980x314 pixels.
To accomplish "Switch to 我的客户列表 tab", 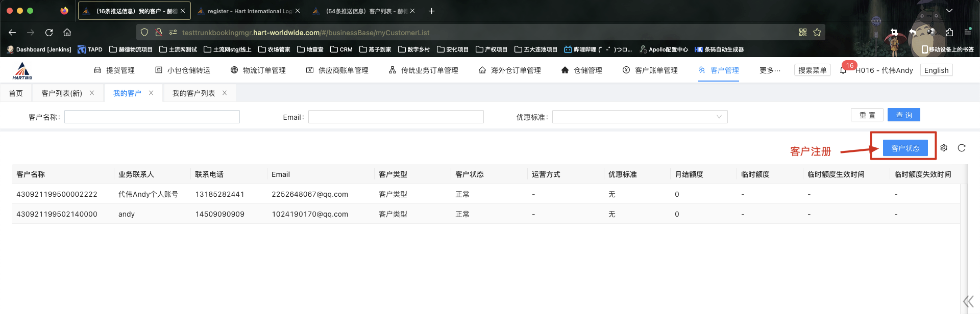I will coord(193,93).
